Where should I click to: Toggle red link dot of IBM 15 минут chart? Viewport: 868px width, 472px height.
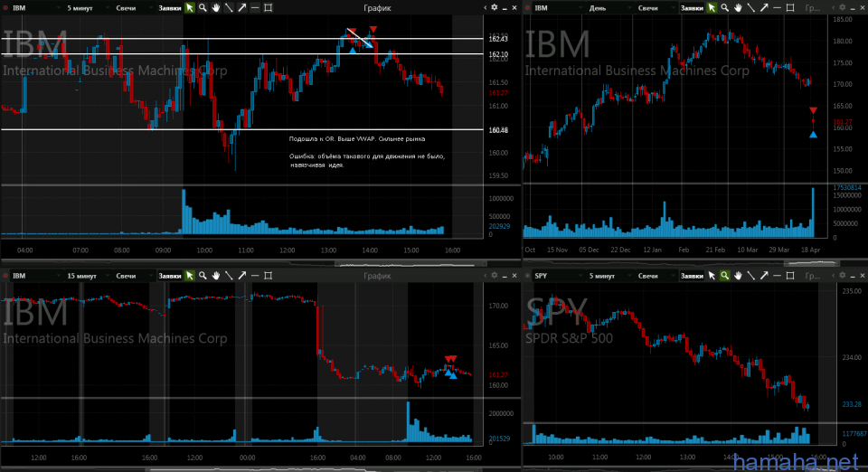pos(5,276)
